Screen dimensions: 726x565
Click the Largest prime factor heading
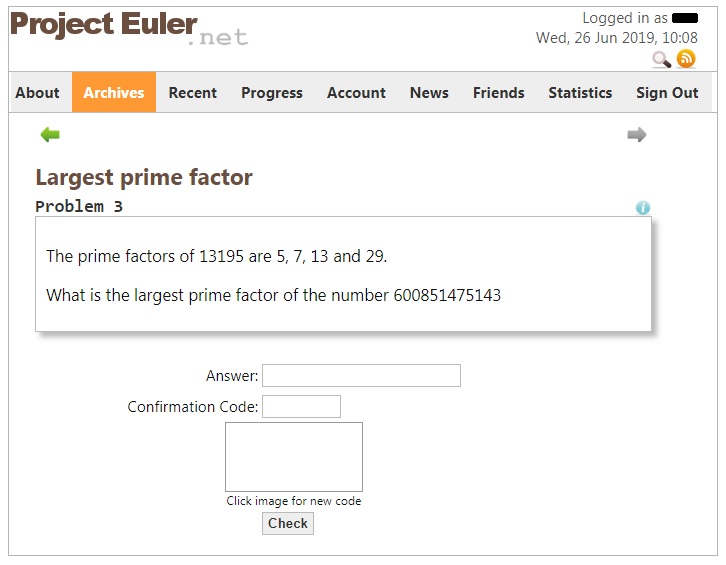(144, 177)
